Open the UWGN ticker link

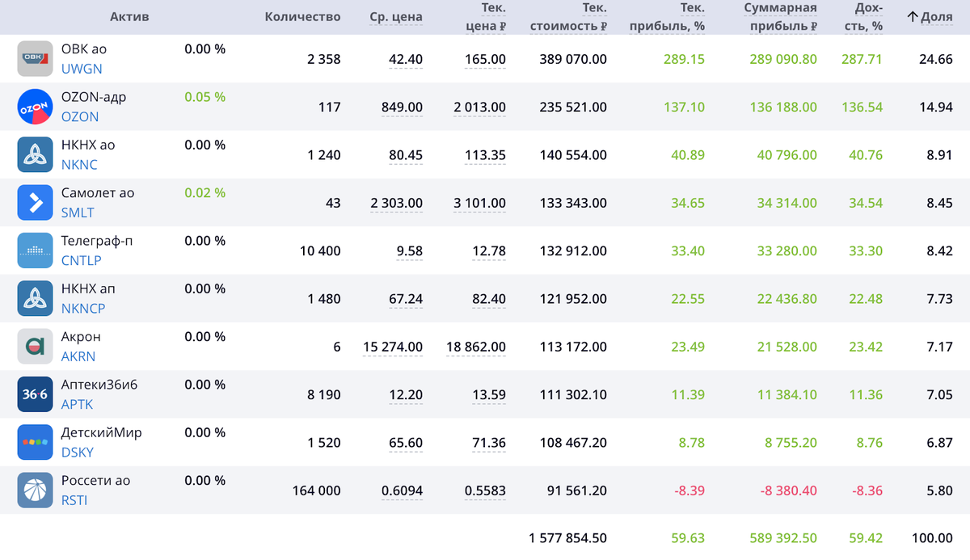82,69
